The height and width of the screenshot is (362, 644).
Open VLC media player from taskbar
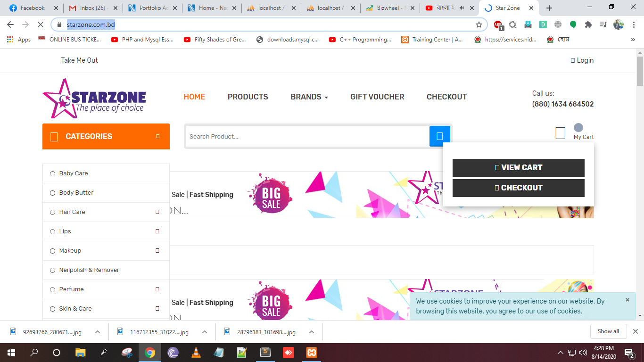196,352
